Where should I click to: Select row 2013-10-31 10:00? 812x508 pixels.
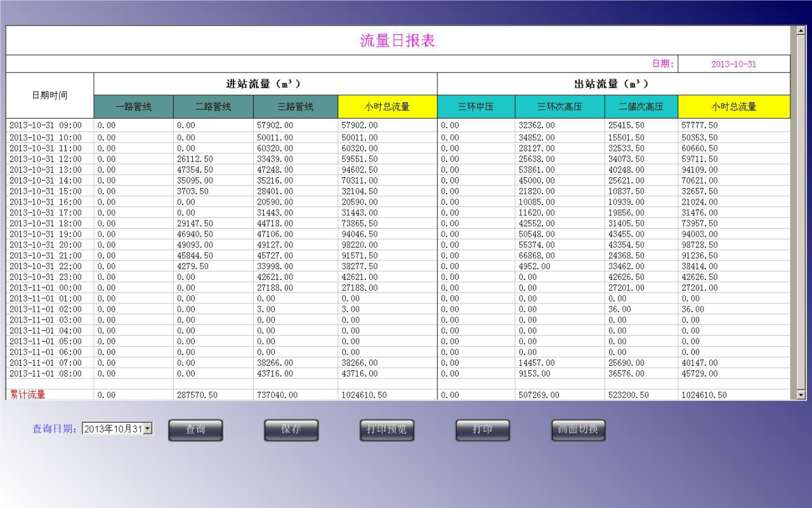(x=398, y=137)
